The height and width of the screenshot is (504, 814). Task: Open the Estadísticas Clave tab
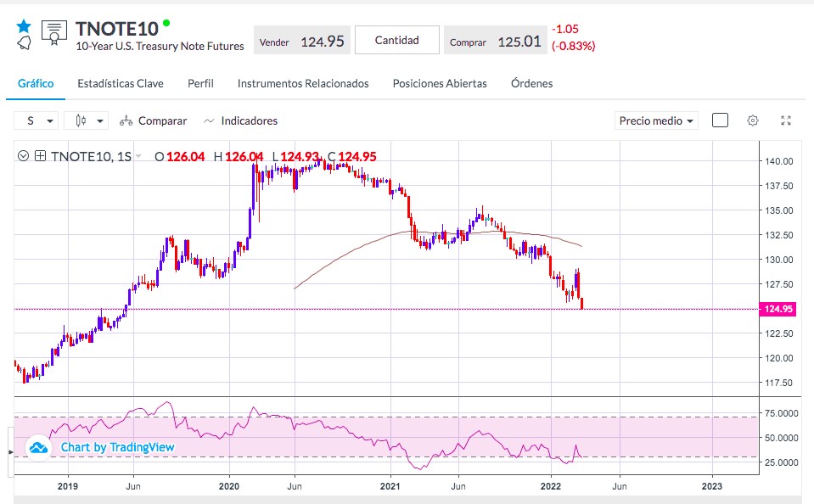121,83
